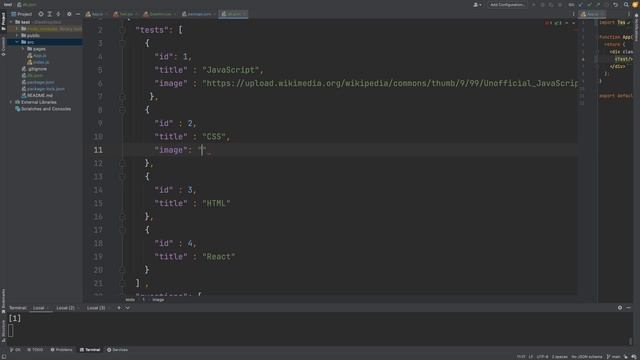Viewport: 640px width, 360px height.
Task: Expand the node_modules folder in project tree
Action: click(17, 29)
